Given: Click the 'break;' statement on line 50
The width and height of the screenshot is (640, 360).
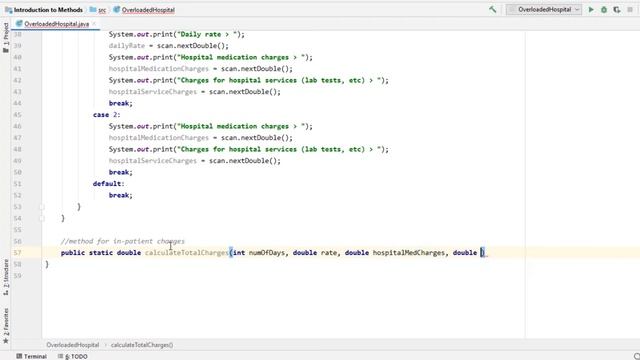Looking at the screenshot, I should coord(120,172).
